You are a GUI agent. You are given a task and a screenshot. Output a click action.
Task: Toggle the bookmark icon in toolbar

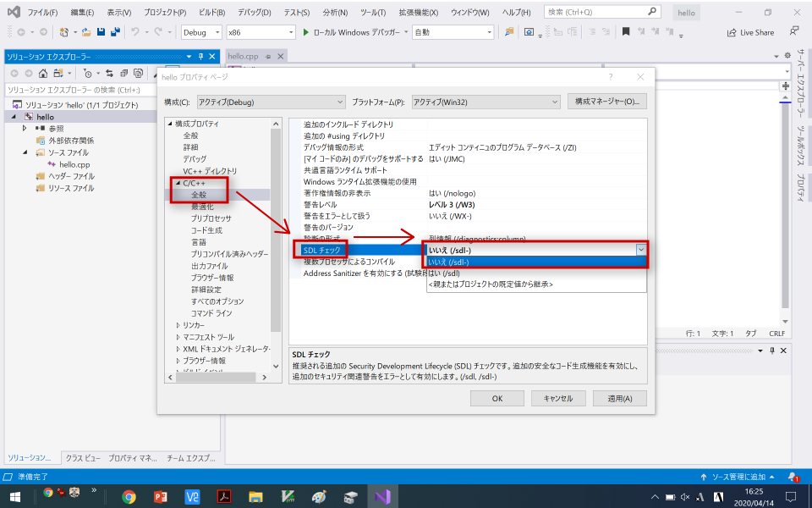point(626,32)
